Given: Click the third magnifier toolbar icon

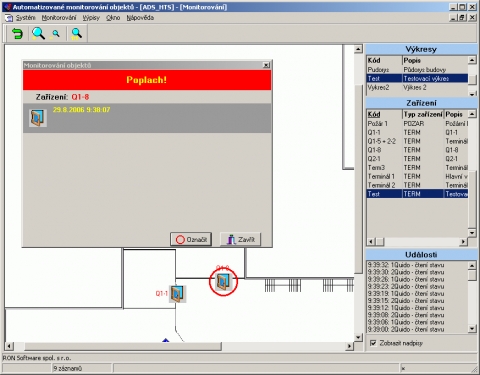Looking at the screenshot, I should 76,34.
